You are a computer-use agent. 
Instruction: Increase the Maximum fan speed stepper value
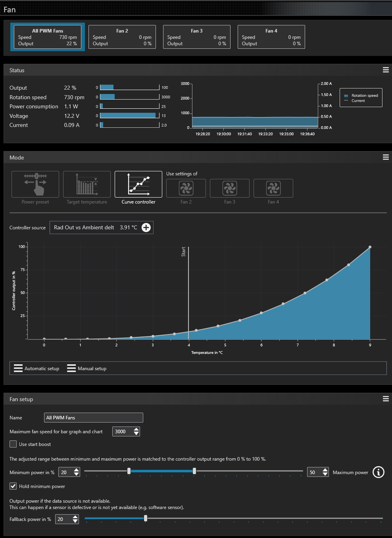pyautogui.click(x=136, y=429)
